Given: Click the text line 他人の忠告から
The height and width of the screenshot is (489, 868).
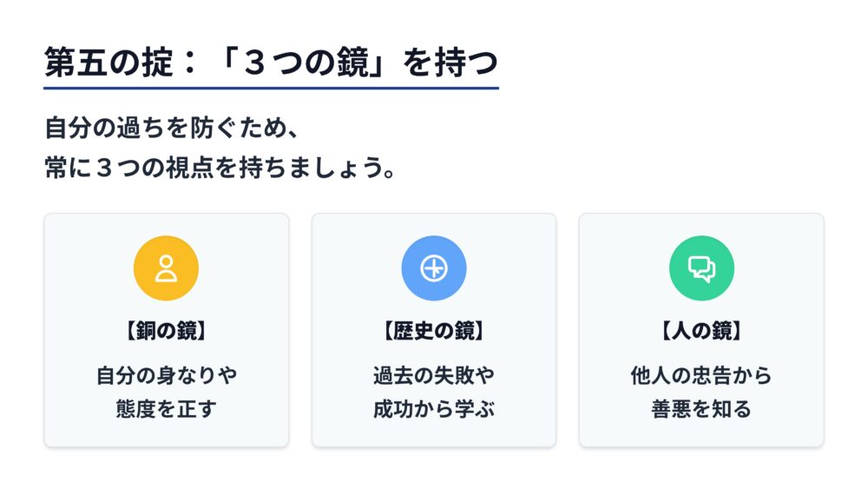Looking at the screenshot, I should coord(701,376).
